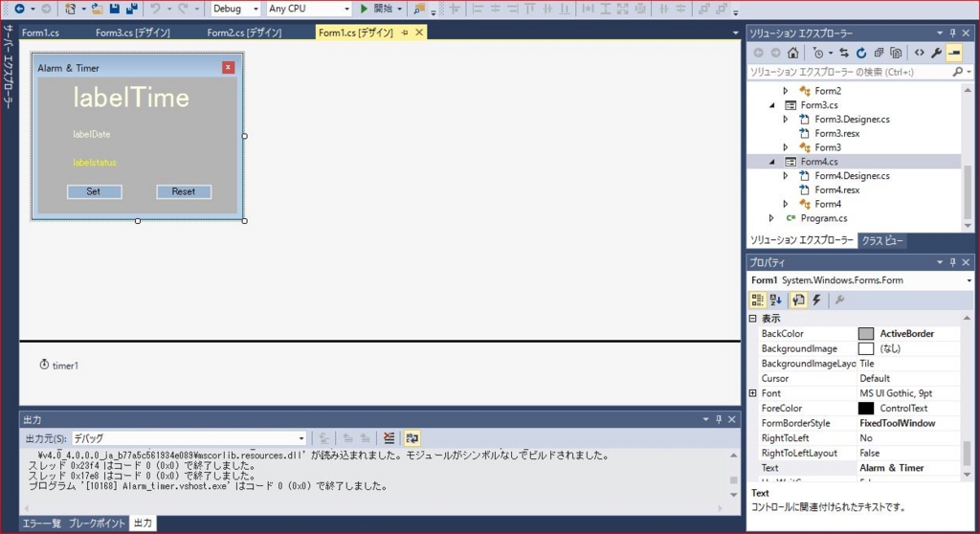
Task: Show Events via the lightning bolt icon
Action: (816, 300)
